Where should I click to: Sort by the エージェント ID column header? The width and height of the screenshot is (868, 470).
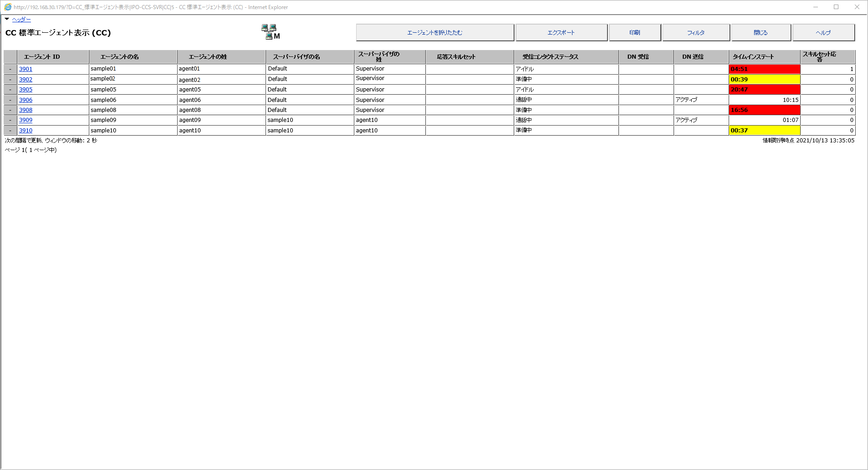[x=42, y=57]
